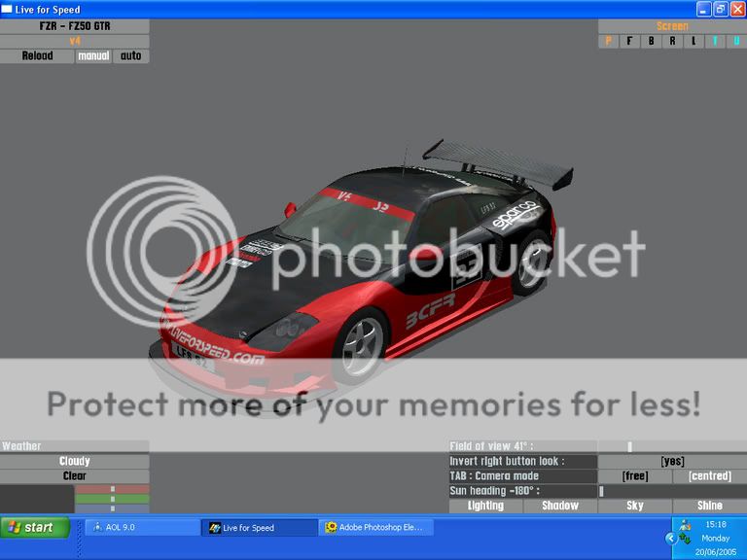Screen dimensions: 747x560
Task: Toggle the manual reload mode
Action: 93,56
